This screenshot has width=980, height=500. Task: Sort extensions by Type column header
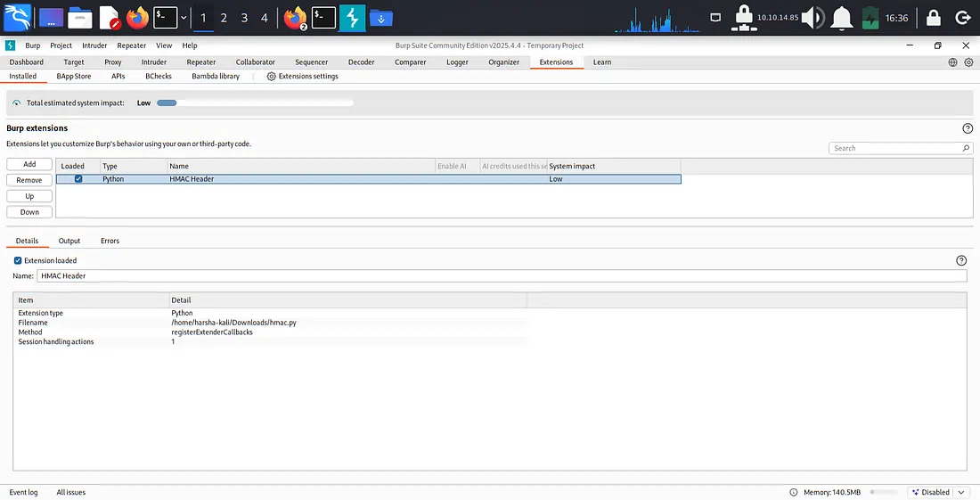[x=134, y=166]
